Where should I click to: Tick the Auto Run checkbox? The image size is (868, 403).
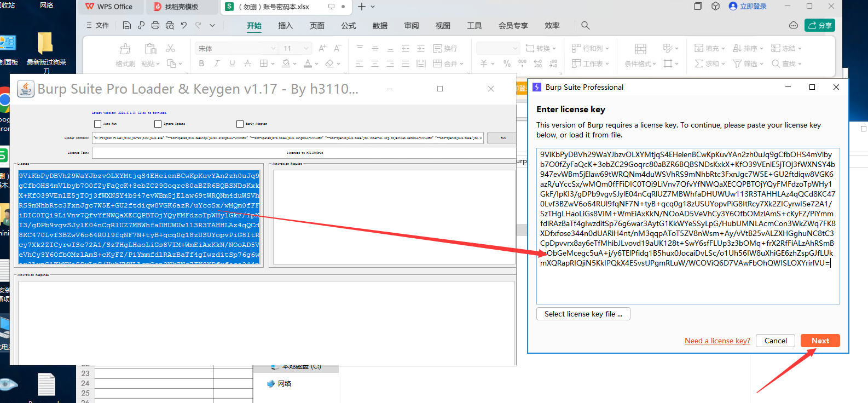click(97, 124)
